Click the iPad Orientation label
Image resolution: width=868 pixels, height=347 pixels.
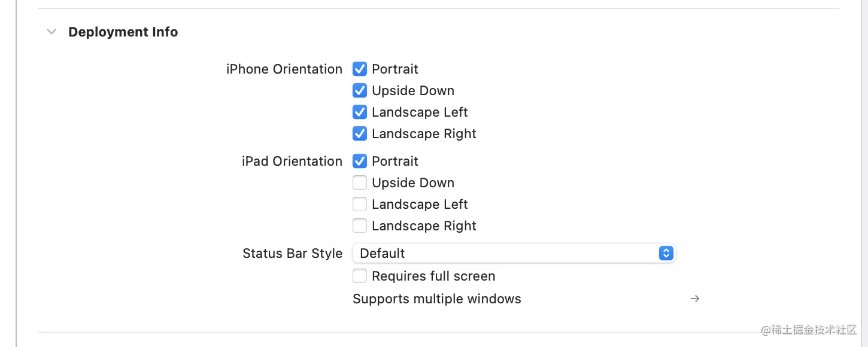pos(292,162)
